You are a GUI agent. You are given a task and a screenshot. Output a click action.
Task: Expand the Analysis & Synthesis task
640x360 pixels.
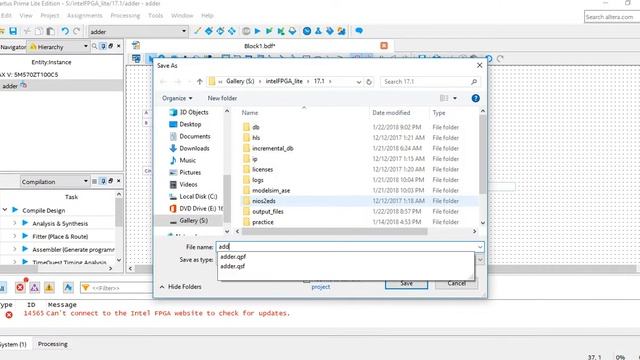tap(15, 223)
